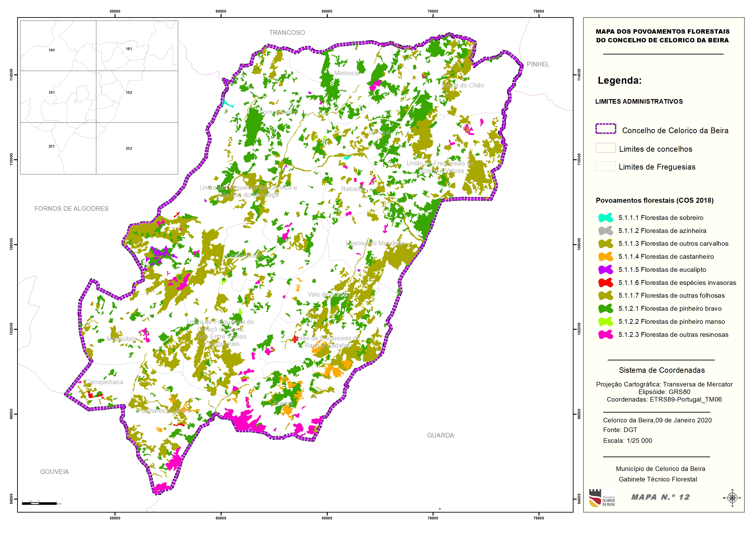756x535 pixels.
Task: Click sheet number 191 in the inset map
Action: tap(52, 93)
